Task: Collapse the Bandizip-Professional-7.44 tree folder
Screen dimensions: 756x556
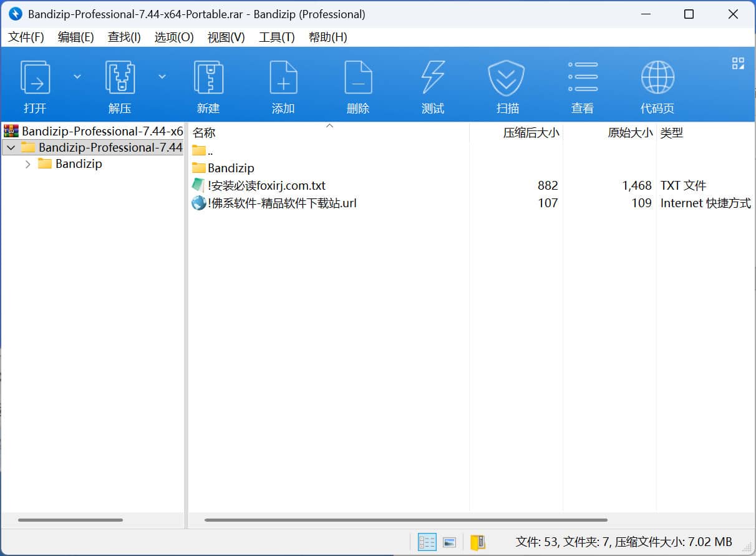Action: point(10,148)
